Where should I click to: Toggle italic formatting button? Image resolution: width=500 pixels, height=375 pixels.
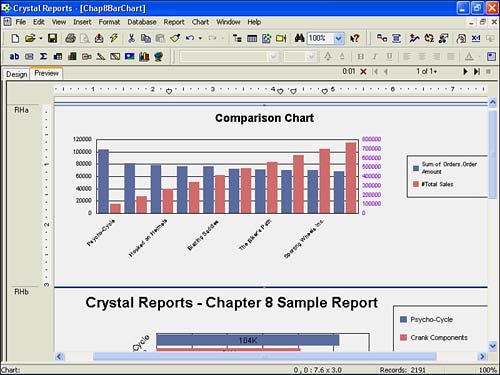(x=375, y=57)
